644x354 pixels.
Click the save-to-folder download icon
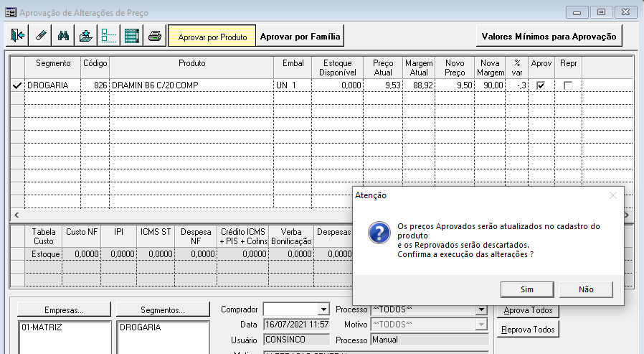[x=86, y=36]
